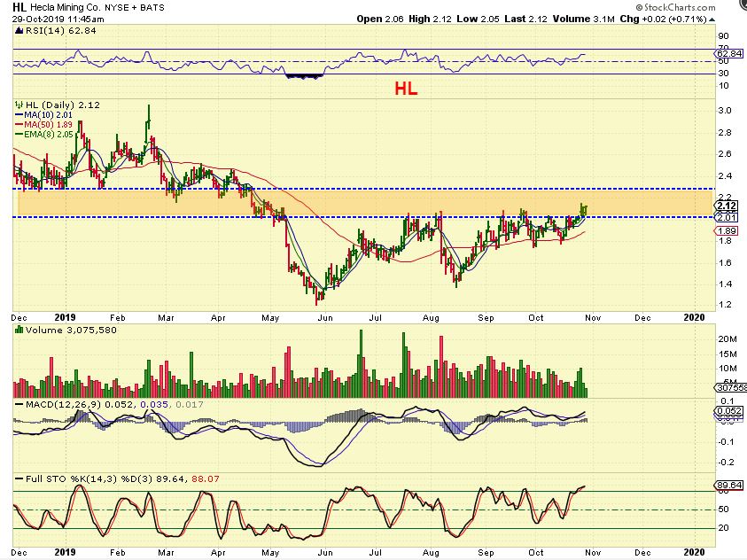Click the RSI(14) 62.84 indicator label

(x=61, y=30)
